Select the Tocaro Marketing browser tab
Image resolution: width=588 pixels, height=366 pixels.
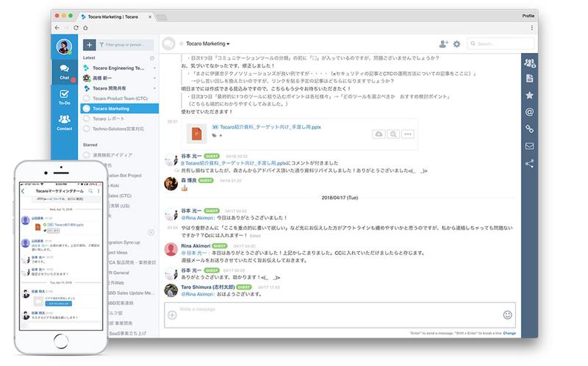pos(115,17)
